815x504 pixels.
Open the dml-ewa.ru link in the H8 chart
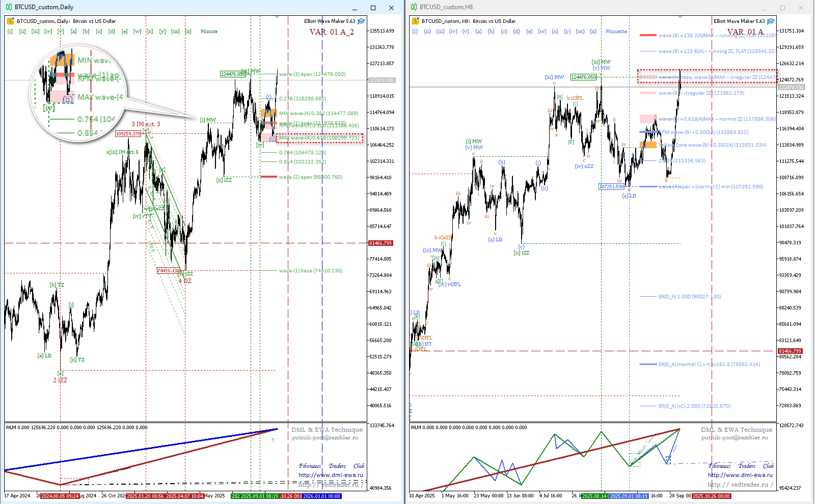pyautogui.click(x=740, y=475)
